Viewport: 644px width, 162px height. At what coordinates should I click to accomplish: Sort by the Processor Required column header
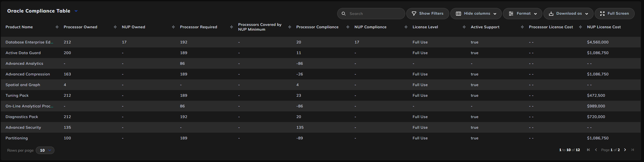(198, 27)
